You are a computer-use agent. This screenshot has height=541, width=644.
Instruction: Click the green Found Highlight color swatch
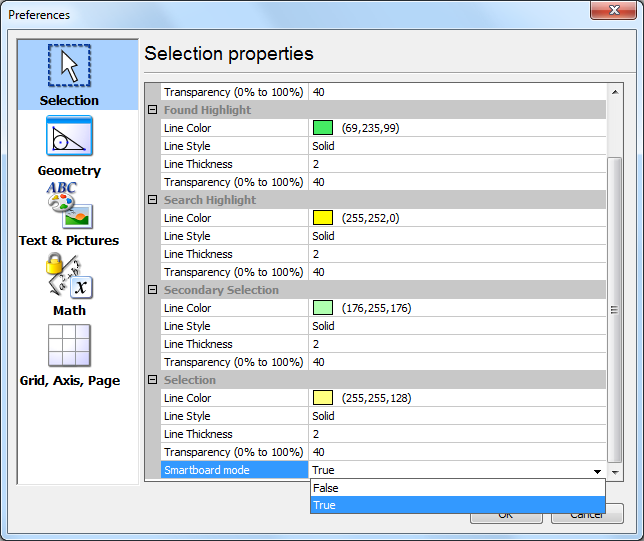[x=322, y=128]
